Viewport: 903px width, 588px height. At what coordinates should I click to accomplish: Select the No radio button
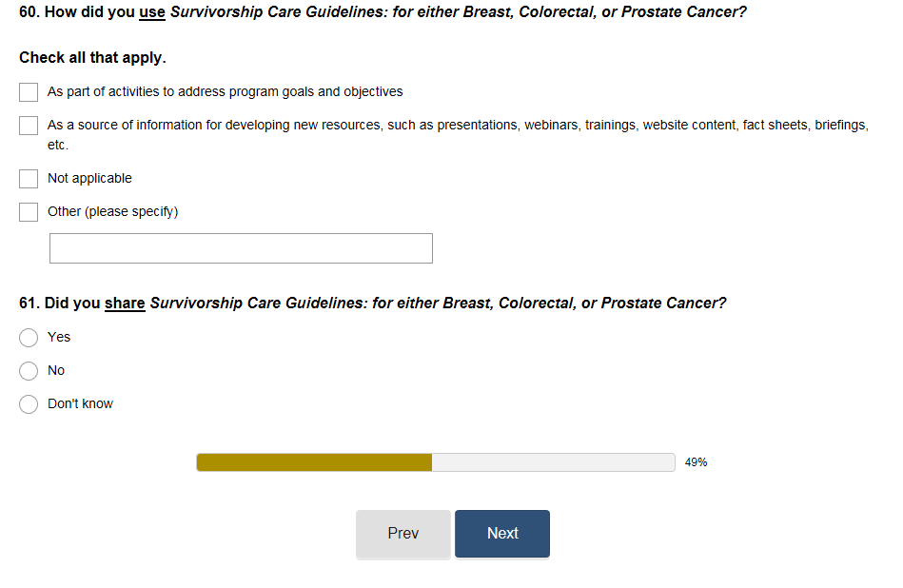point(29,371)
